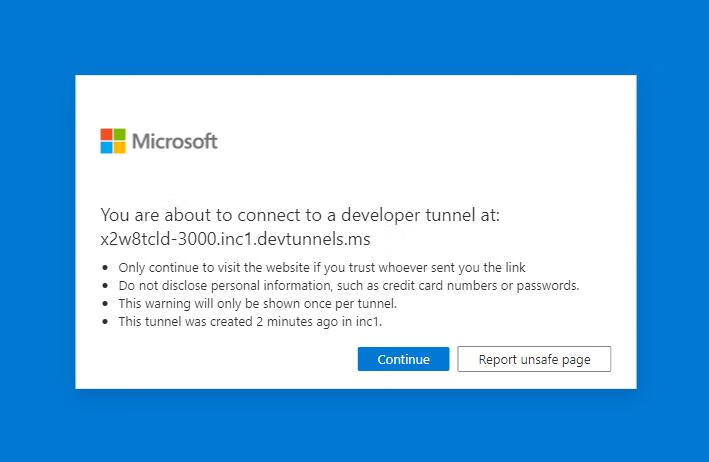Click the Microsoft four-square logo icon
This screenshot has height=462, width=709.
pyautogui.click(x=113, y=141)
